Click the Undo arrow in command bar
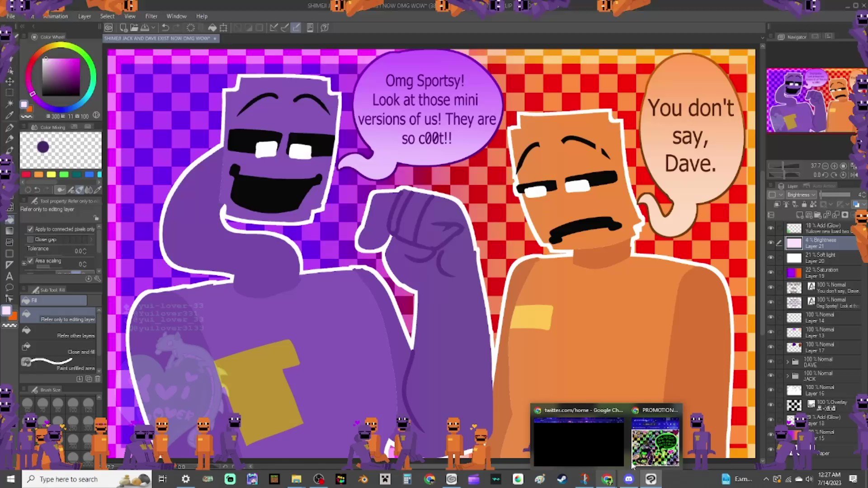Screen dimensions: 868x488 pyautogui.click(x=165, y=28)
